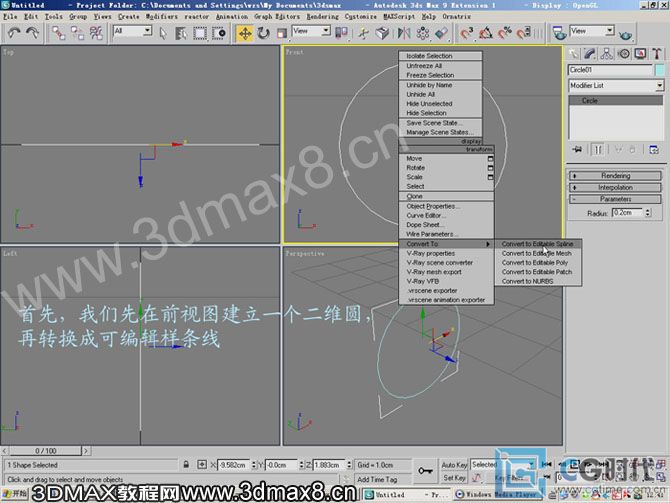Select the Circle entry in modifier stack
Screen dimensions: 670x503
616,101
